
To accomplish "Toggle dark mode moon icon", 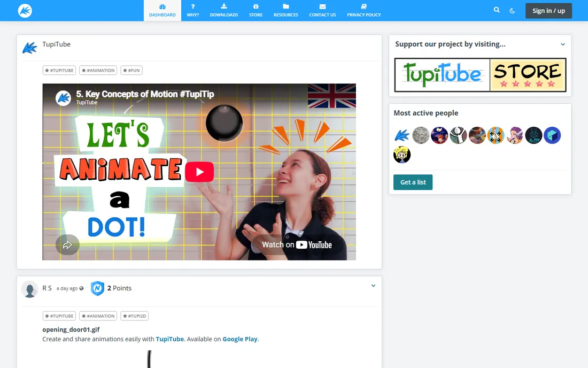I will (512, 11).
